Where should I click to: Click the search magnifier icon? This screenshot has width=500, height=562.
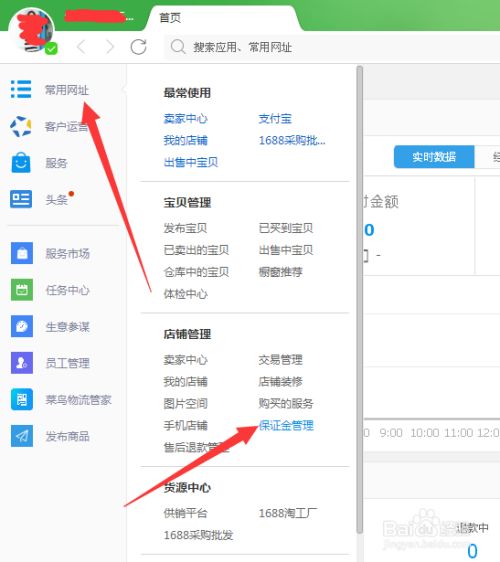click(178, 47)
